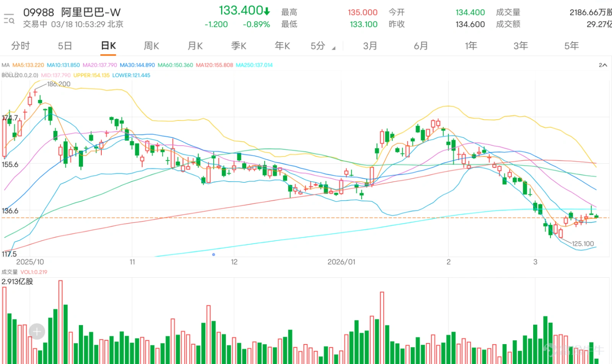Click the UPPER:154.135 Bollinger value
The height and width of the screenshot is (364, 612).
point(91,75)
